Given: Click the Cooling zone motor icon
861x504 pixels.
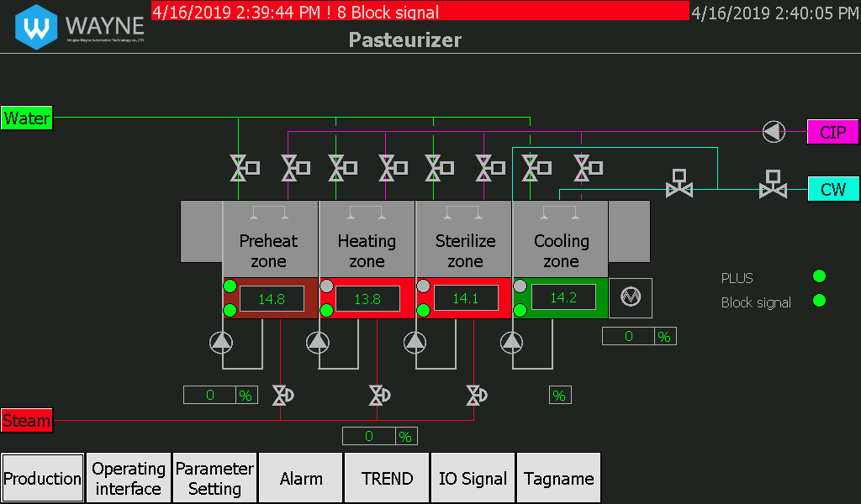Looking at the screenshot, I should [631, 298].
